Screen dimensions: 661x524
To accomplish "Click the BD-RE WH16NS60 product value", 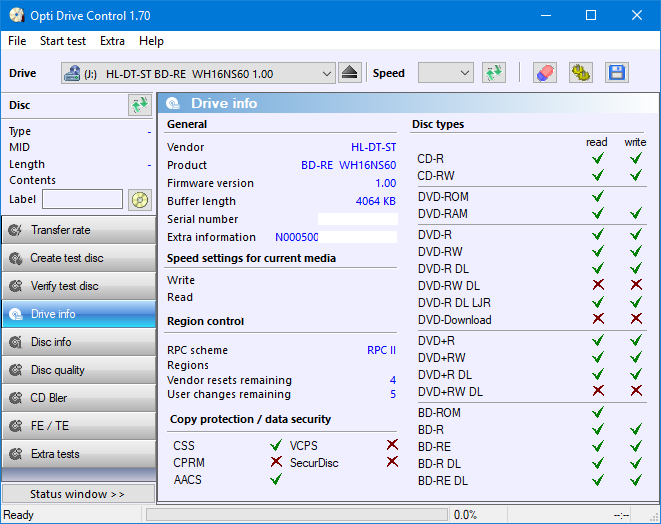I will (349, 165).
